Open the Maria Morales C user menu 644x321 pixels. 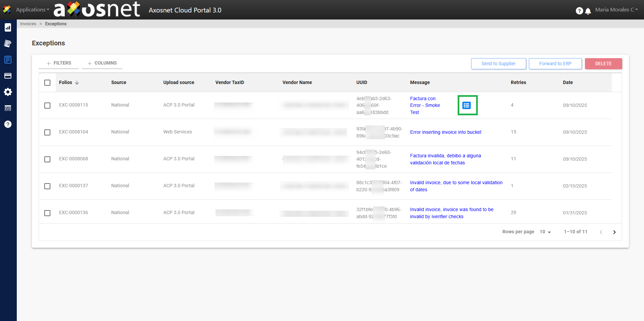[616, 10]
